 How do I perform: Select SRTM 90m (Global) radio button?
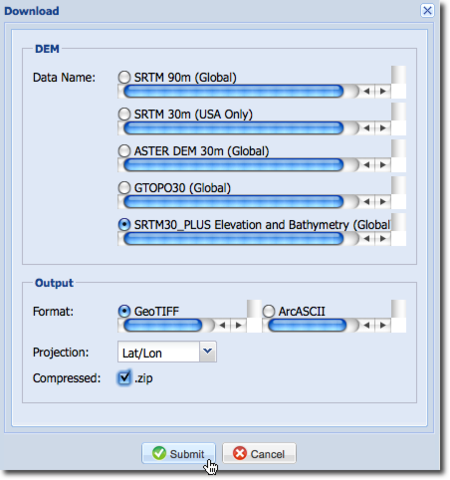tap(124, 77)
